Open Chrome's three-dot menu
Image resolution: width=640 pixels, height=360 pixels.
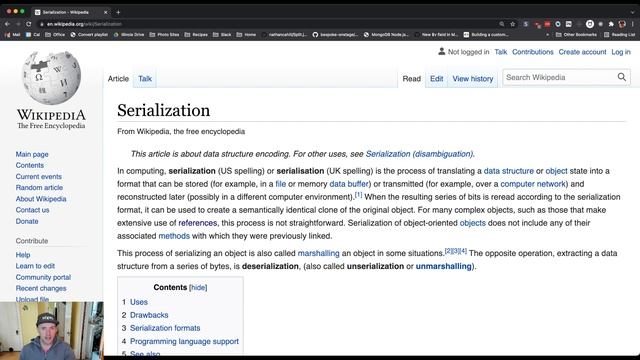coord(632,24)
